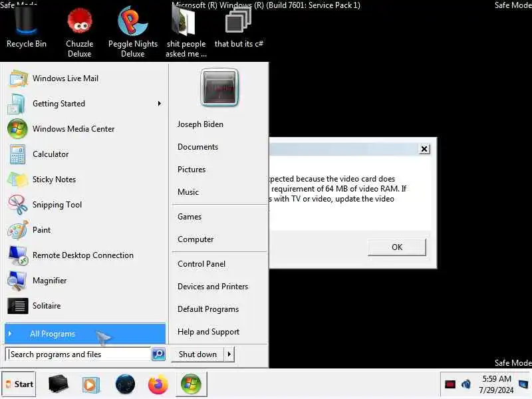Click the Getting Started icon
532x399 pixels.
16,104
